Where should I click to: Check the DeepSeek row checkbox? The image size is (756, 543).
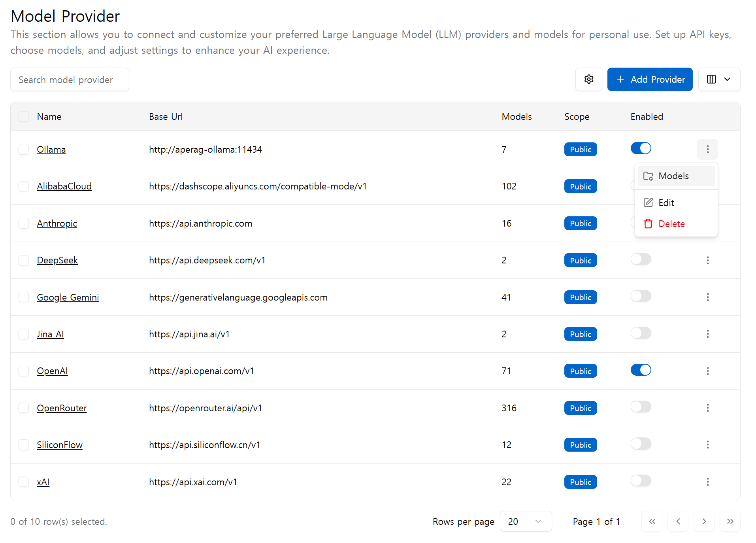coord(24,260)
